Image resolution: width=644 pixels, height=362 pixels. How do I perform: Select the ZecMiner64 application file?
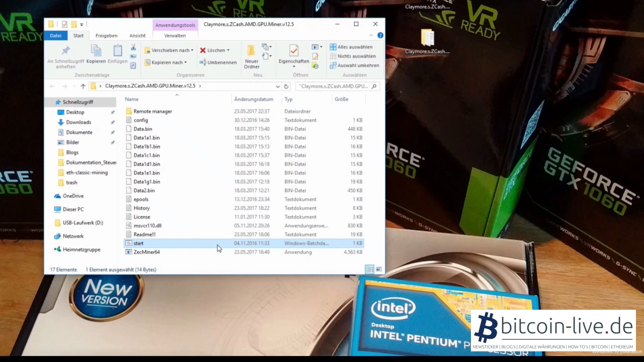click(x=244, y=252)
